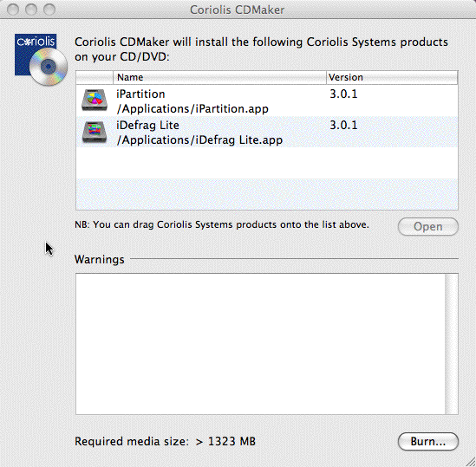The width and height of the screenshot is (476, 467).
Task: Click inside the Warnings text area
Action: pos(260,344)
